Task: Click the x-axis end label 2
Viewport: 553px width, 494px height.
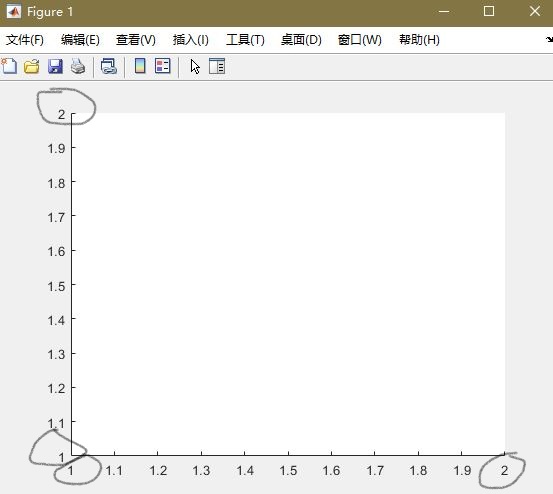Action: coord(505,471)
